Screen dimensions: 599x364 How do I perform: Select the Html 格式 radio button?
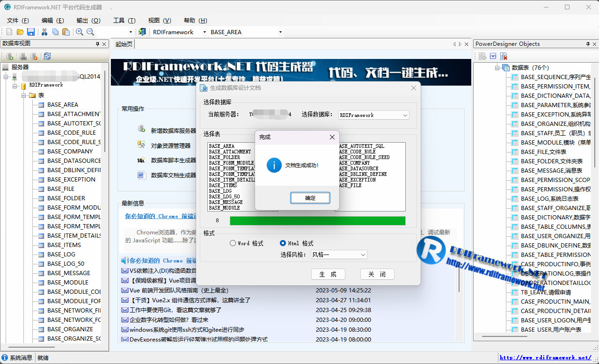tap(283, 243)
